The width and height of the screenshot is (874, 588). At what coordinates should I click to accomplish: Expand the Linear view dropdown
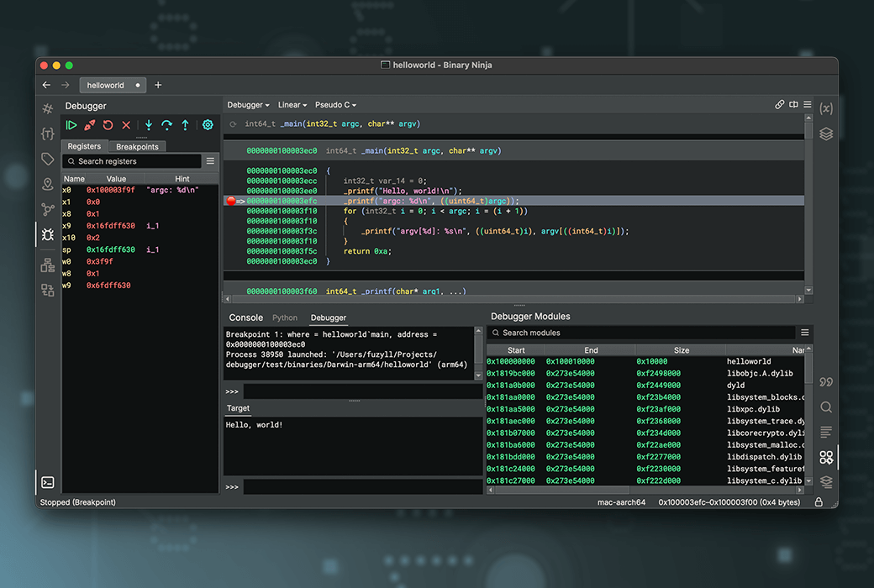point(292,105)
